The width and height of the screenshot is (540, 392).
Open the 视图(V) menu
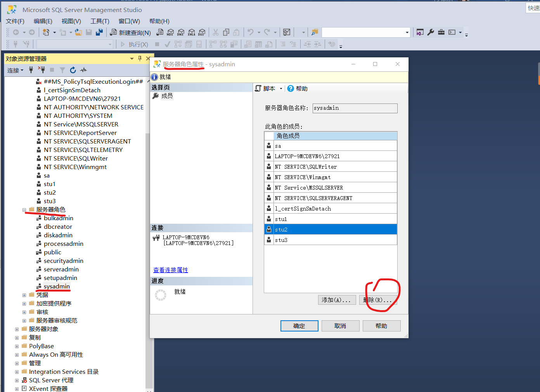click(71, 21)
